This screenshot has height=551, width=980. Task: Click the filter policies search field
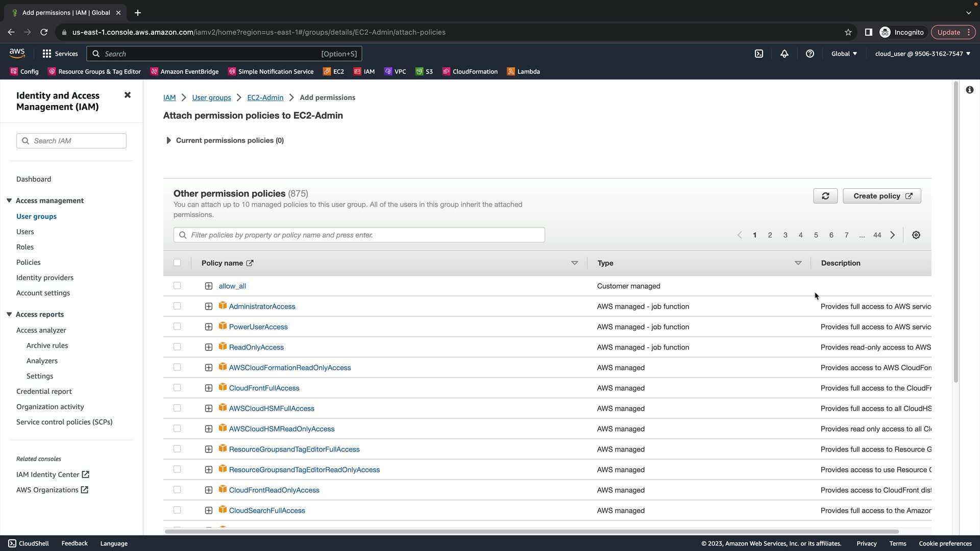click(x=359, y=235)
